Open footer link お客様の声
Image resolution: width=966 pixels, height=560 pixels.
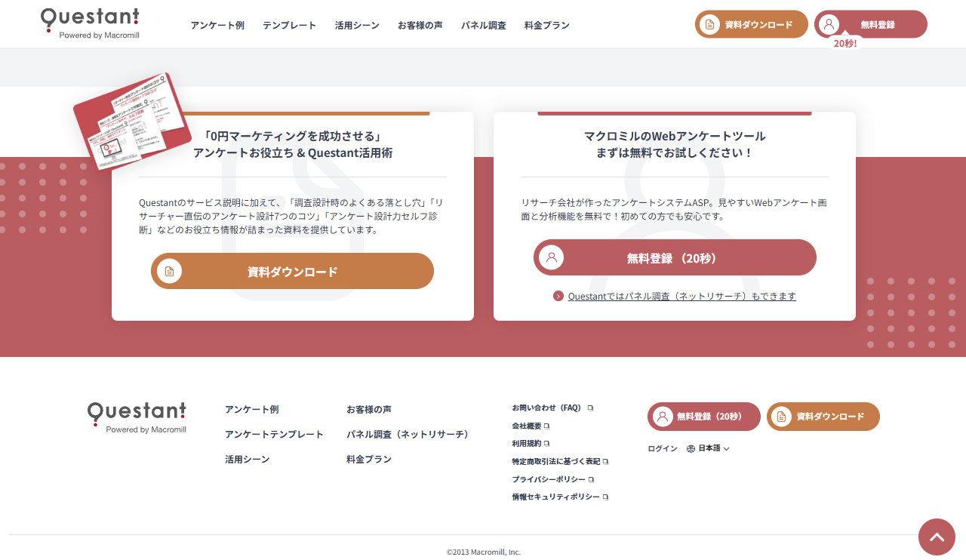(369, 409)
